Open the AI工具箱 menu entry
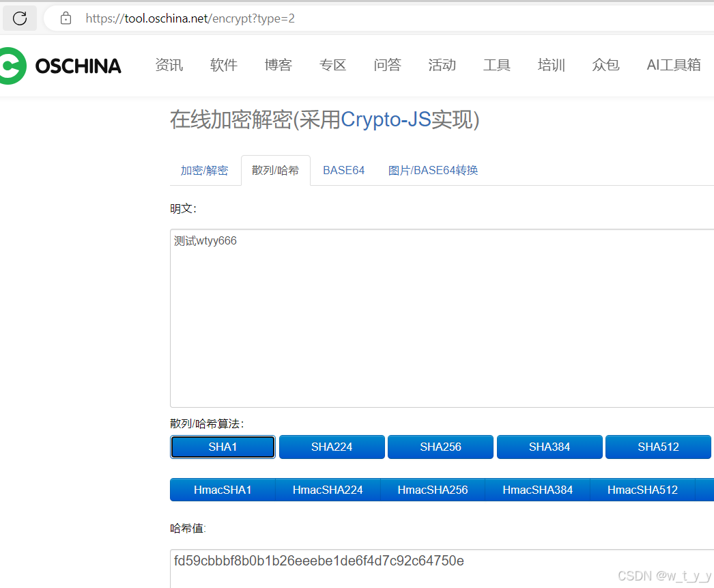Image resolution: width=714 pixels, height=588 pixels. tap(674, 65)
